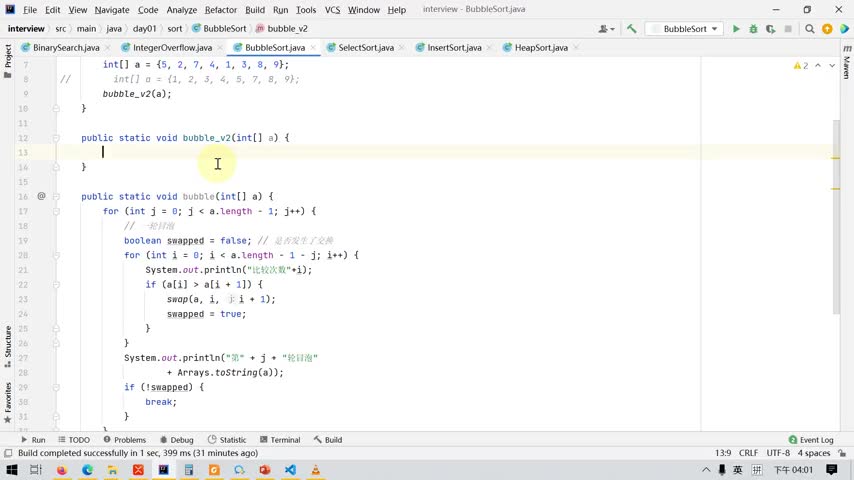
Task: Change CRLF line separator setting
Action: coord(748,453)
